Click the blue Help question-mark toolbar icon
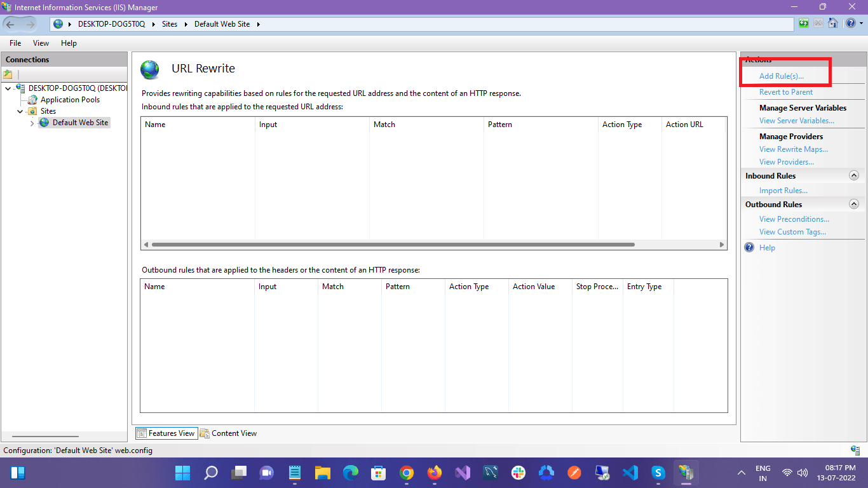This screenshot has width=868, height=488. (850, 24)
